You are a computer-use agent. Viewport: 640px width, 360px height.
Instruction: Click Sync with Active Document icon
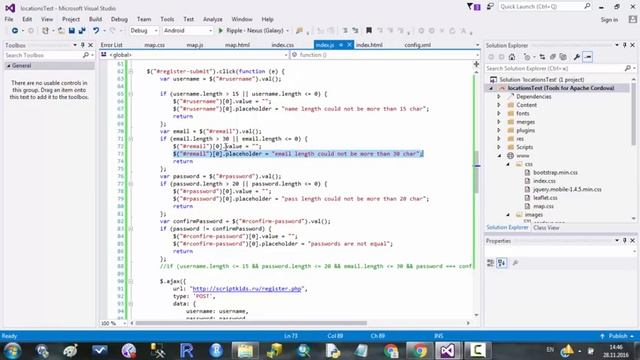542,57
